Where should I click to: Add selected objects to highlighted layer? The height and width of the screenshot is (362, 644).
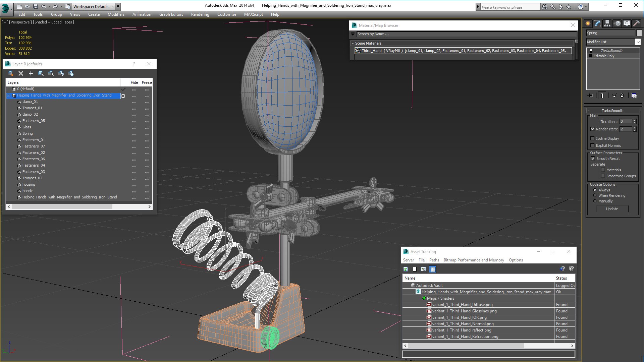click(x=31, y=73)
